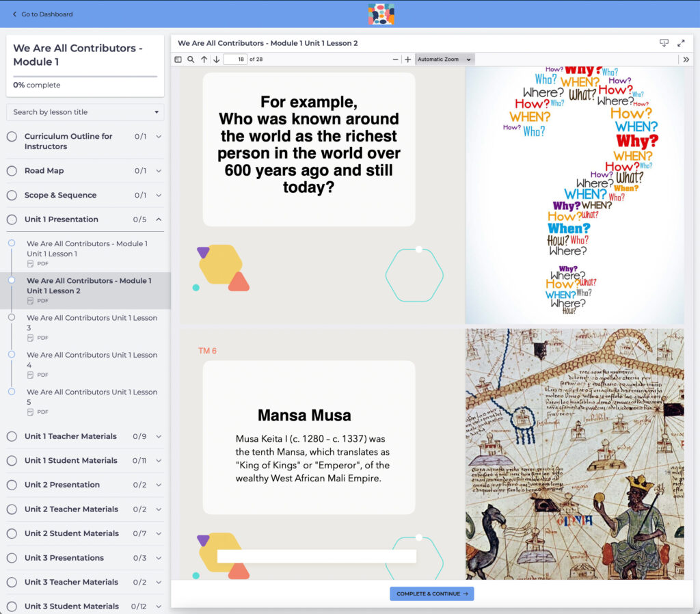700x614 pixels.
Task: Click the PDF find magnifier icon
Action: [191, 59]
